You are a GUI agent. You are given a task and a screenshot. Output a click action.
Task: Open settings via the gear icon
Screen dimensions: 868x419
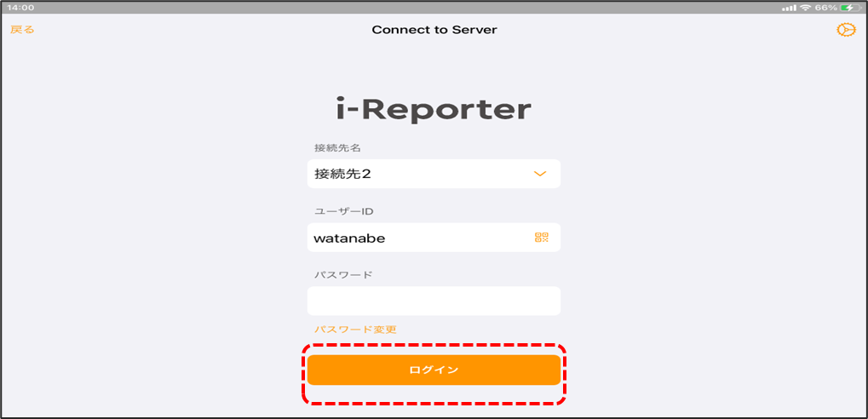point(845,30)
